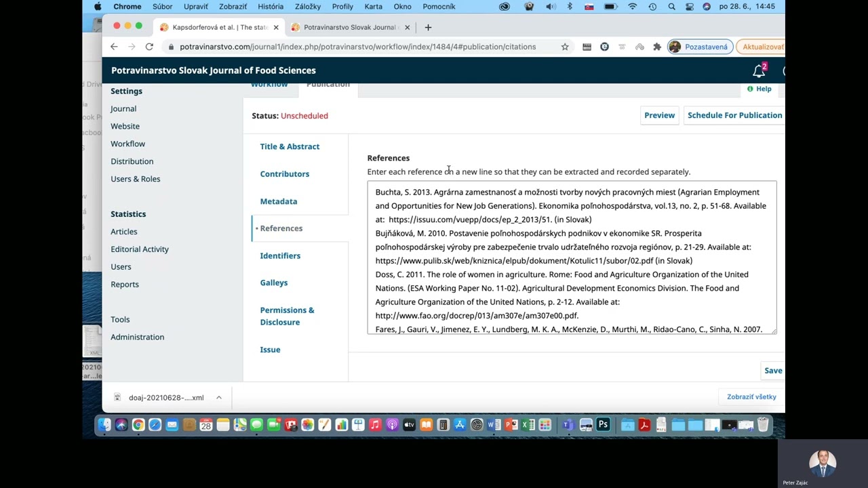Screen dimensions: 868x488
Task: Open the Contributors section
Action: point(285,174)
